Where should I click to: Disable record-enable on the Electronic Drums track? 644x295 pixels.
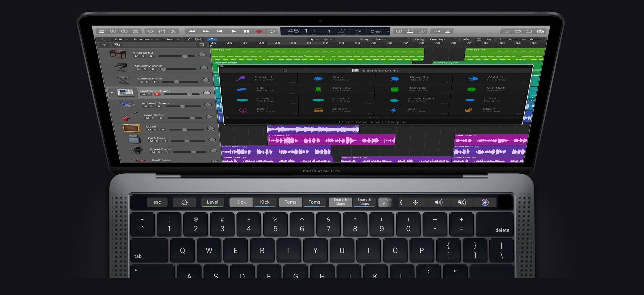point(158,94)
